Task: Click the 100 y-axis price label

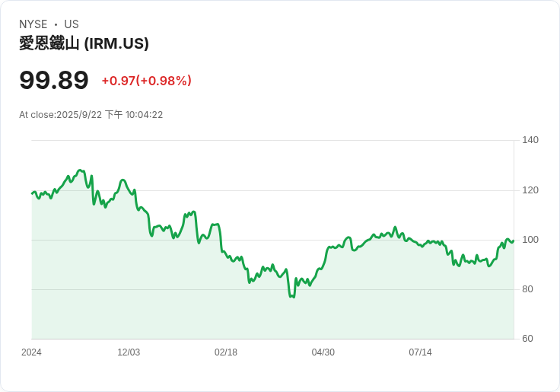Action: coord(530,240)
